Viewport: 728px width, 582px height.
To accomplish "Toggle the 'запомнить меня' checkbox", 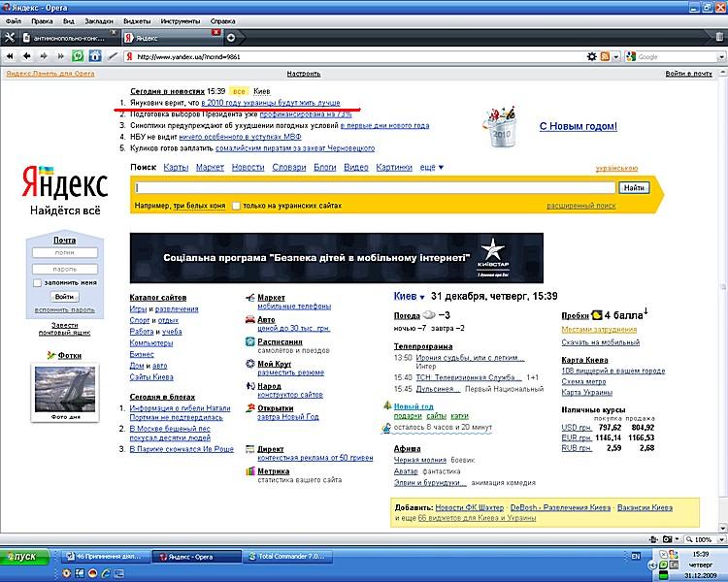I will click(37, 282).
